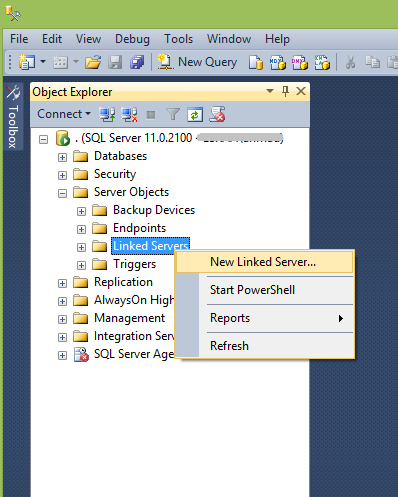398x497 pixels.
Task: Click the MDX query icon in toolbar
Action: coord(278,62)
